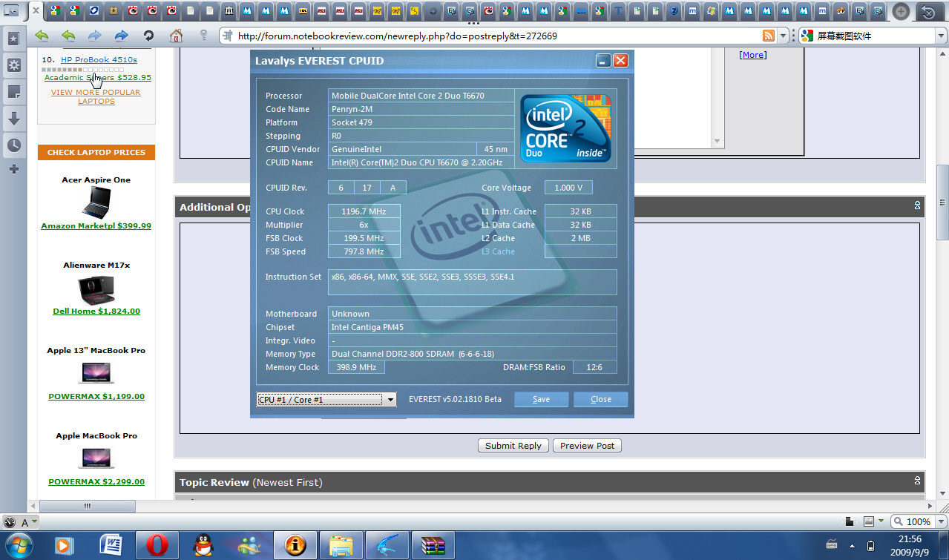Viewport: 949px width, 560px height.
Task: Open the Downloads arrow panel icon
Action: (x=13, y=119)
